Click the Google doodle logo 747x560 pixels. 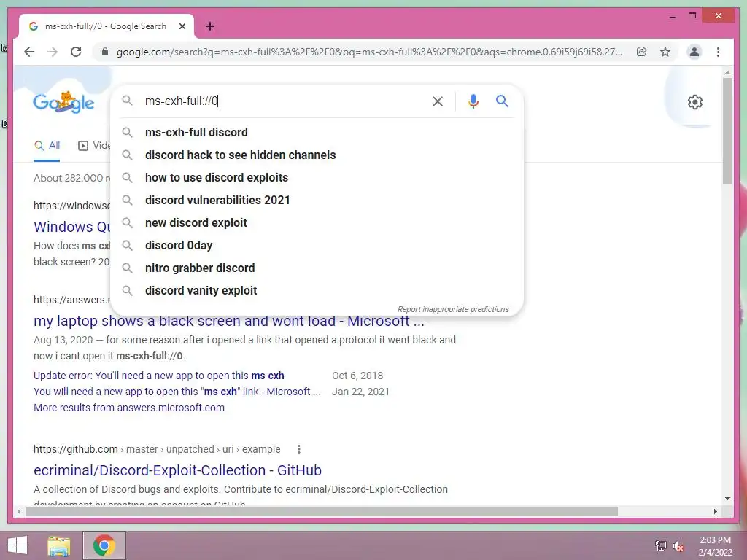tap(63, 102)
